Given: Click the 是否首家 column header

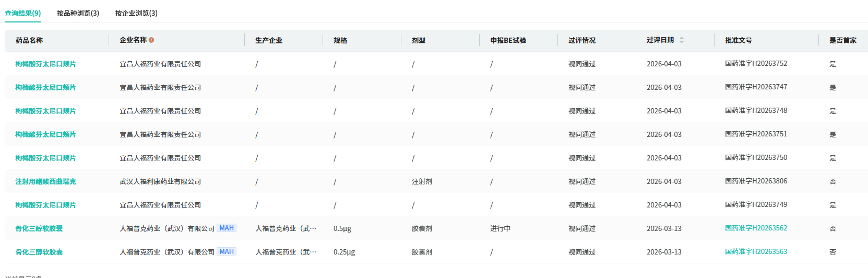Looking at the screenshot, I should 843,40.
